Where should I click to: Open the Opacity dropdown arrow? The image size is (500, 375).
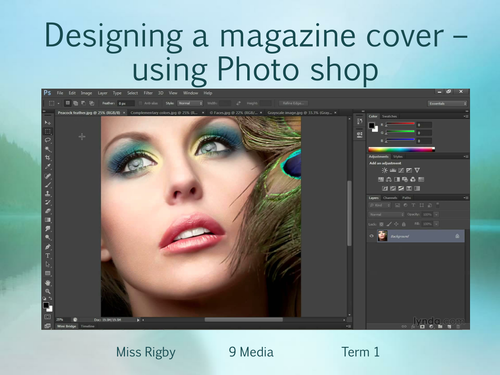[x=436, y=214]
